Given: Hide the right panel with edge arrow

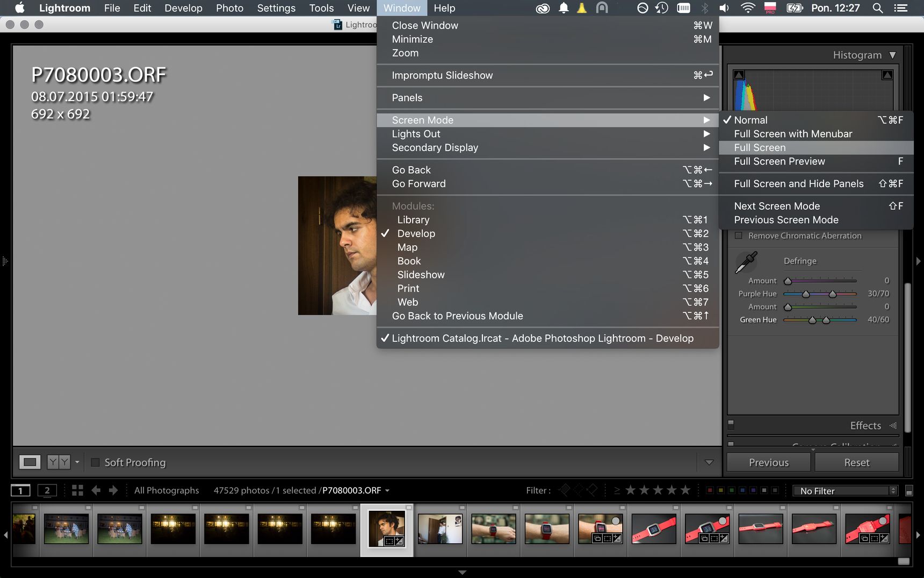Looking at the screenshot, I should [918, 261].
